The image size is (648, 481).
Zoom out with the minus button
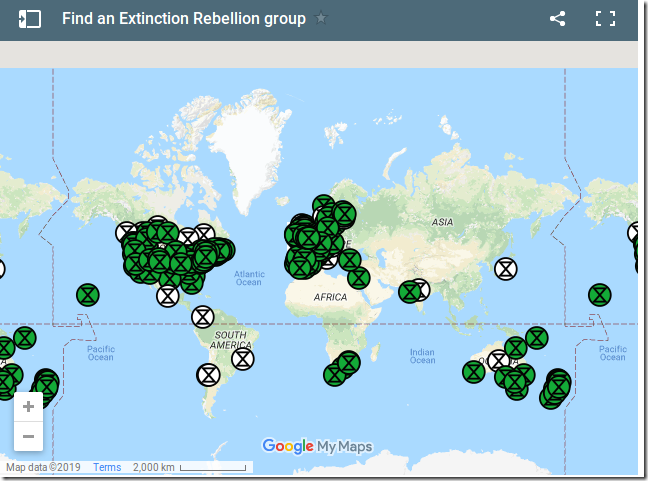(28, 436)
